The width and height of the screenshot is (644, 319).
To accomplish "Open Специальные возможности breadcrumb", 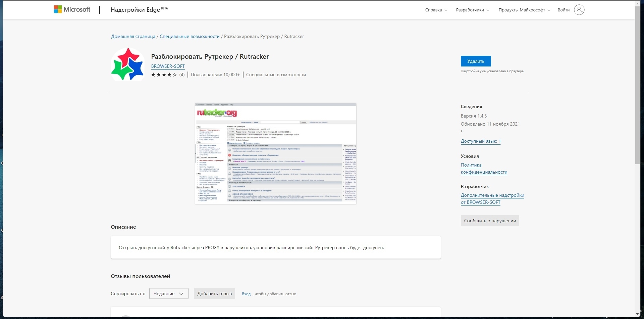I will [x=190, y=36].
